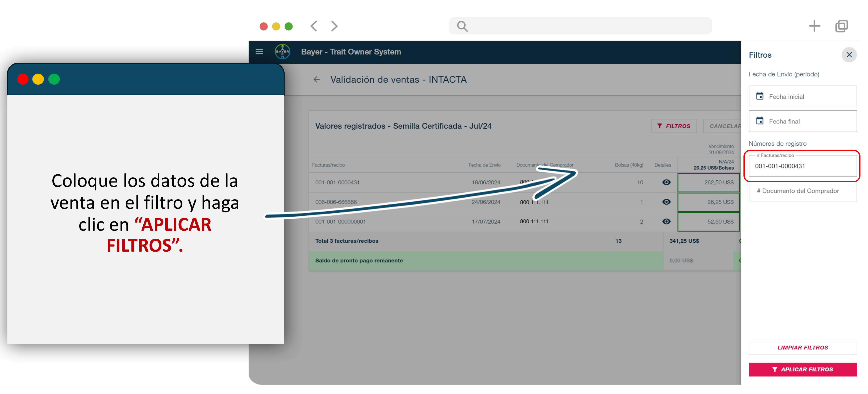
Task: Open the hamburger navigation menu
Action: coord(259,52)
